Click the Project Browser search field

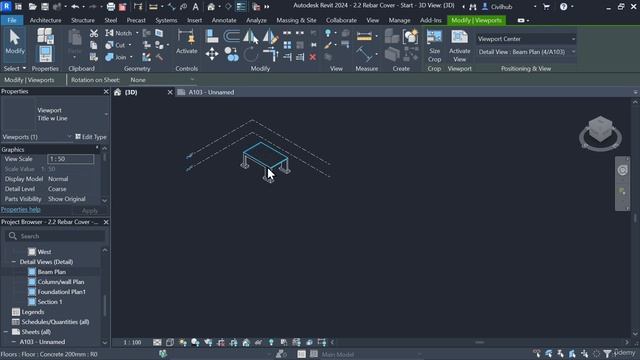pyautogui.click(x=56, y=236)
